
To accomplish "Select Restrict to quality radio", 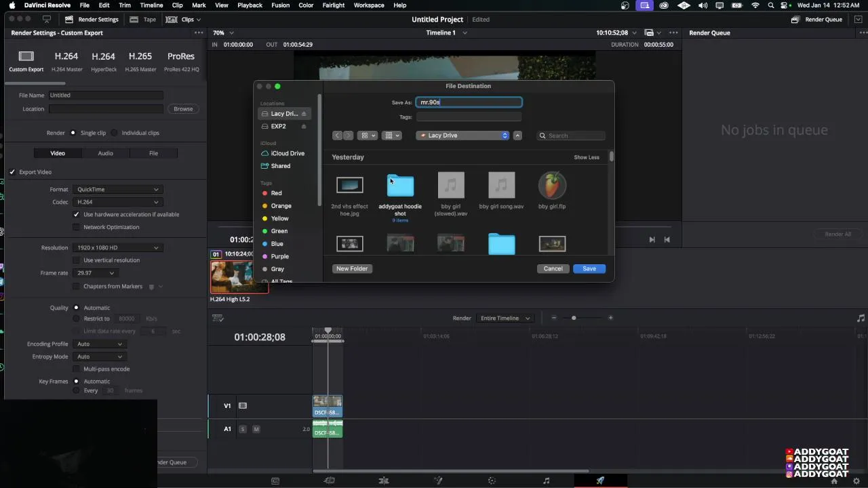I will tap(77, 319).
